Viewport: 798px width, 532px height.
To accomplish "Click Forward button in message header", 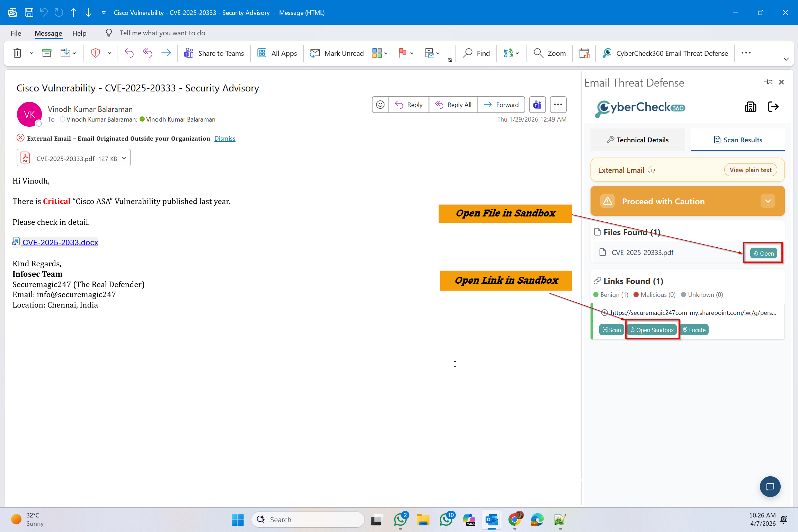I will 501,105.
